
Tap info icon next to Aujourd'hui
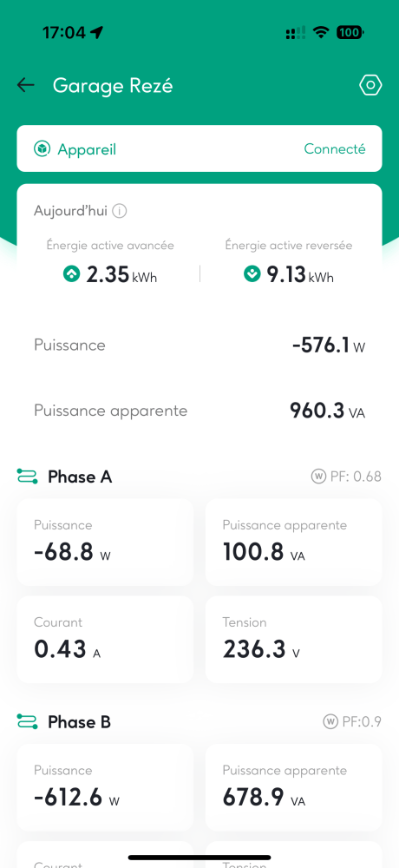tap(120, 211)
